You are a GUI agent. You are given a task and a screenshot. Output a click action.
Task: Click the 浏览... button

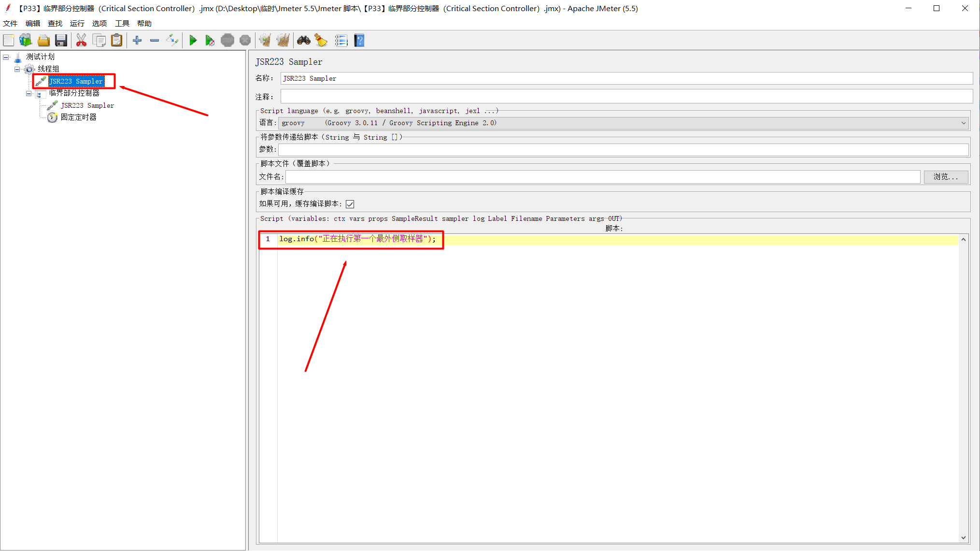(946, 177)
